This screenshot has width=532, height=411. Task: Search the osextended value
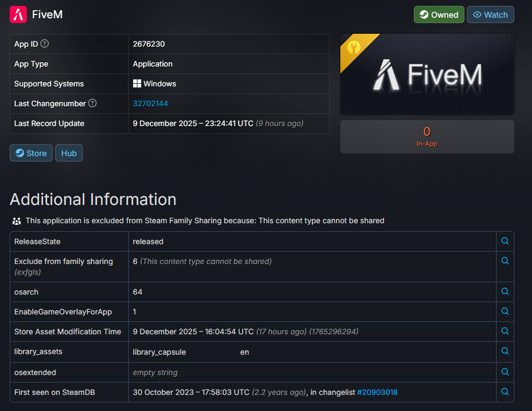point(505,372)
